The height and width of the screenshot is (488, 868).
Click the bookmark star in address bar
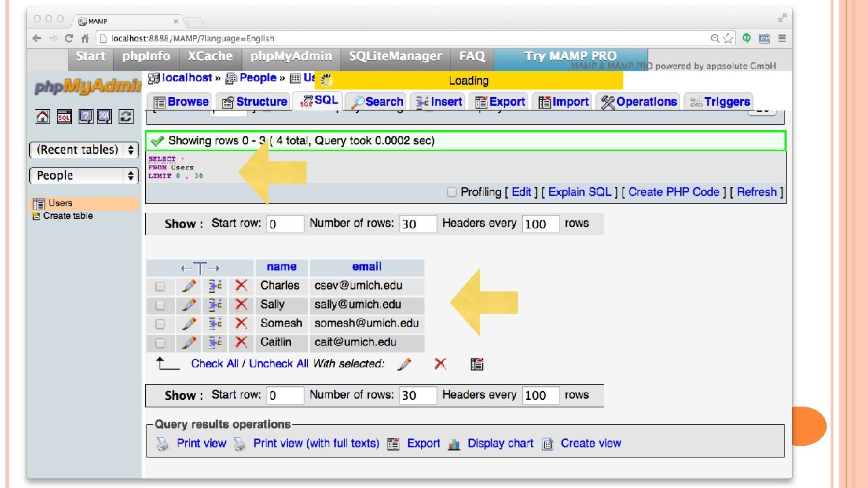[x=728, y=39]
